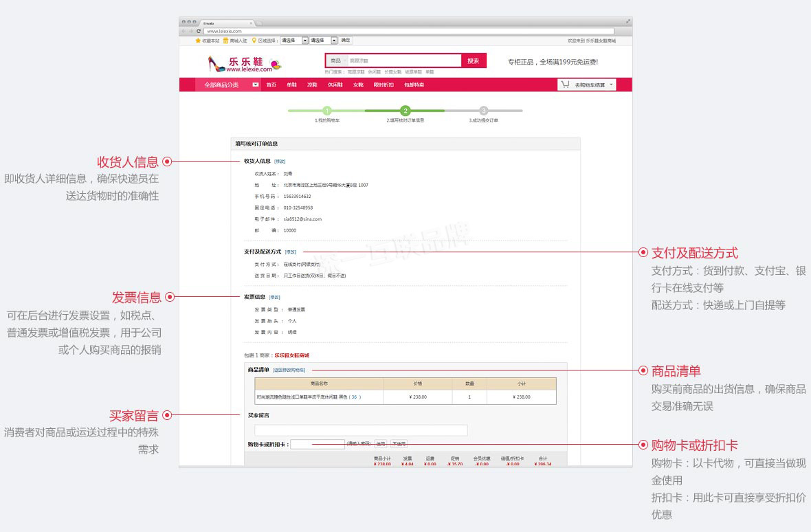
Task: Open the first 请选择 region dropdown
Action: click(x=304, y=41)
